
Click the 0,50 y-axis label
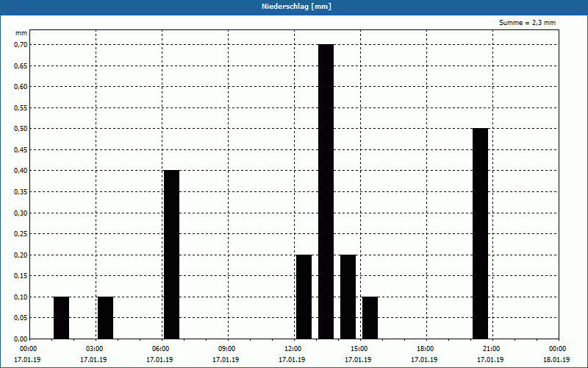21,129
